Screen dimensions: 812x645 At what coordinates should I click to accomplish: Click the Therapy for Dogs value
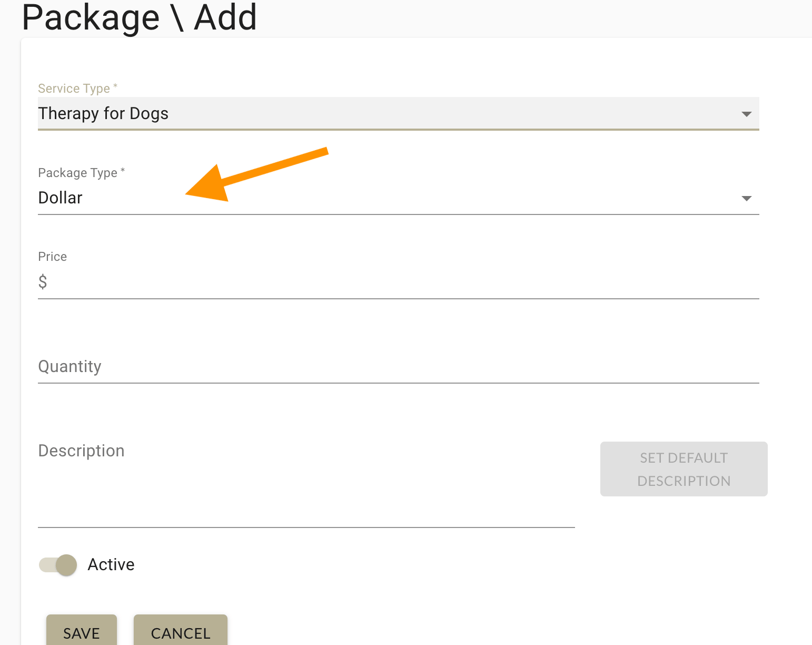click(x=103, y=113)
